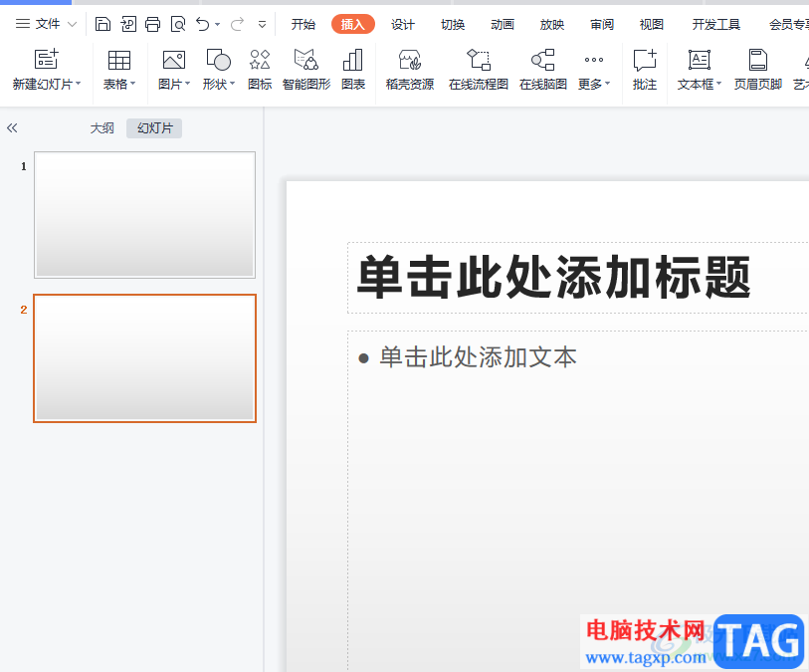809x672 pixels.
Task: Collapse the slide panel with double chevron
Action: 13,128
